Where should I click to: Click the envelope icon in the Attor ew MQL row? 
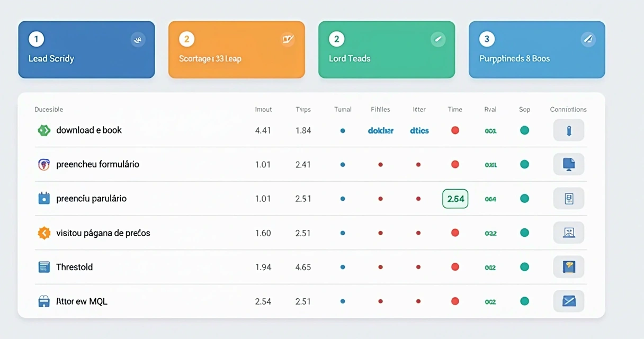point(569,301)
